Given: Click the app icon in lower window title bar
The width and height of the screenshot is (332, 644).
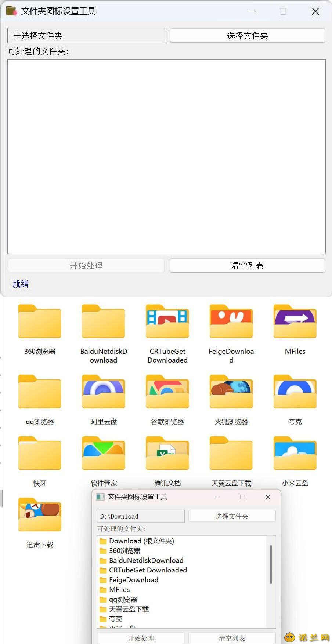Looking at the screenshot, I should [x=100, y=497].
